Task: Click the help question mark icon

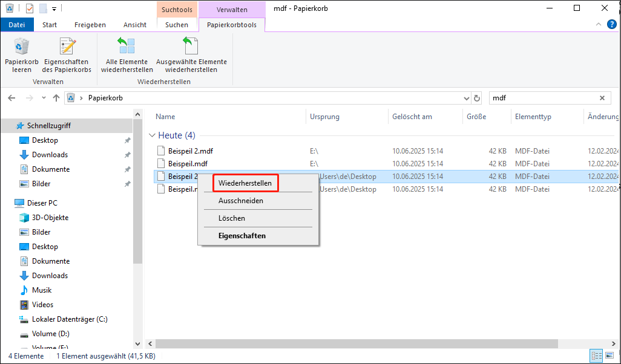Action: (612, 25)
